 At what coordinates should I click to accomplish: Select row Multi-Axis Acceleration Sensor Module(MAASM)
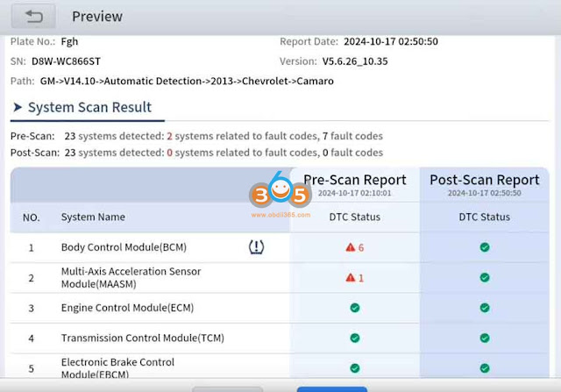(x=279, y=278)
